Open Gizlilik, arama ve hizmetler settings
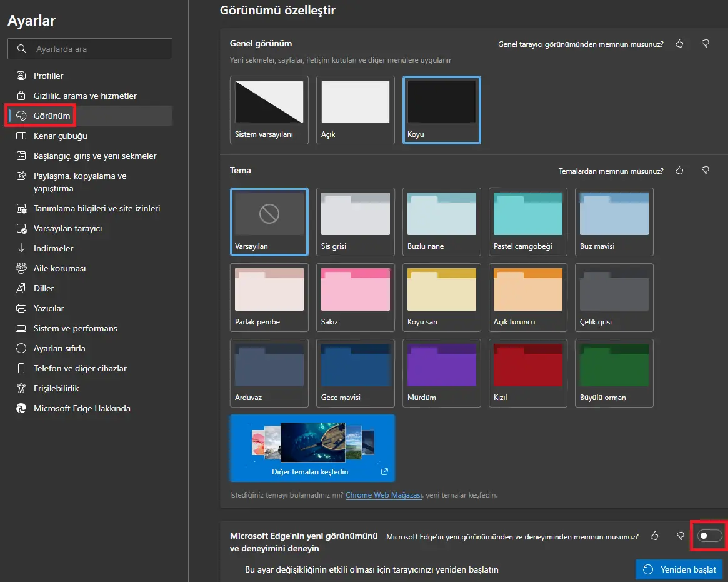 coord(90,96)
